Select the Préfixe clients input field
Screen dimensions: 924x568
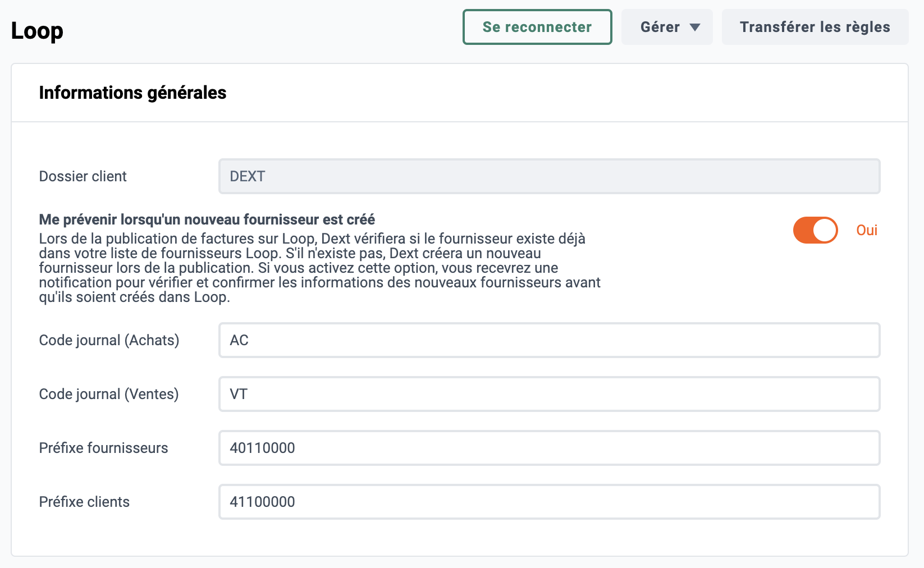coord(549,502)
